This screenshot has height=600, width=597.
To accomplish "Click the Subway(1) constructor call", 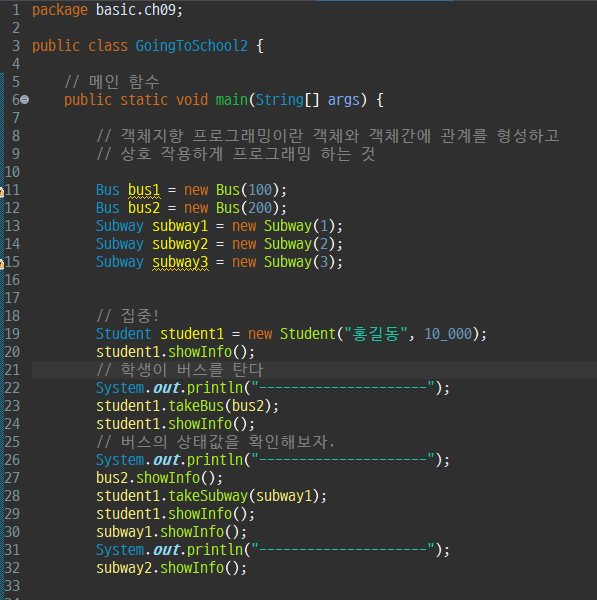I will tap(300, 226).
